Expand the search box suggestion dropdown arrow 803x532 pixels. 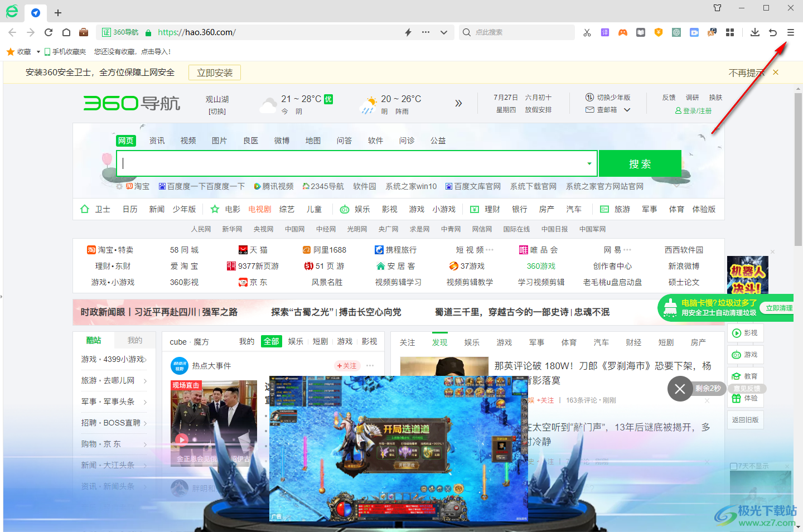tap(589, 163)
